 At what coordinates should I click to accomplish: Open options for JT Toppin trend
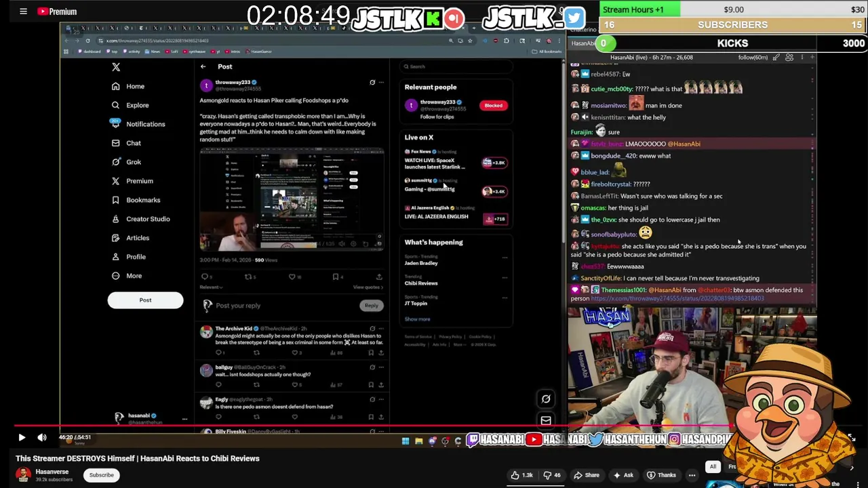(505, 298)
